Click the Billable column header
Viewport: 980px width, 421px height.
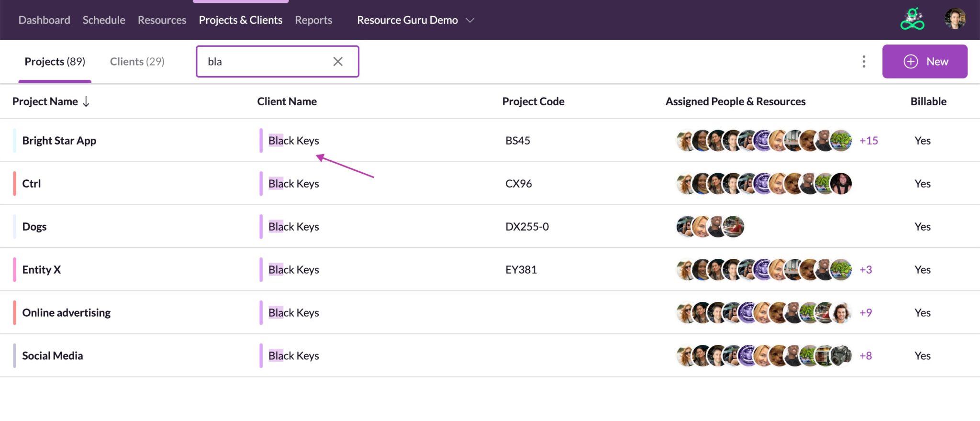pyautogui.click(x=928, y=101)
